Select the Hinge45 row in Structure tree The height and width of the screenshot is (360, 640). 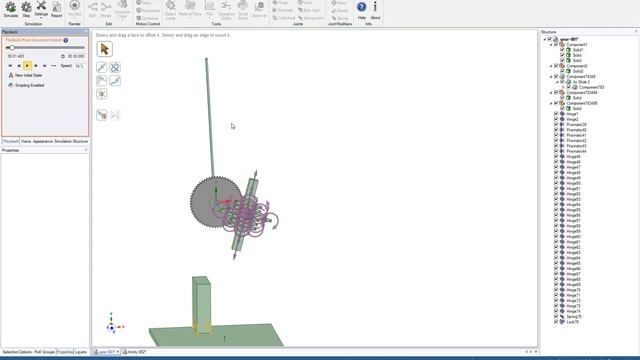point(573,156)
